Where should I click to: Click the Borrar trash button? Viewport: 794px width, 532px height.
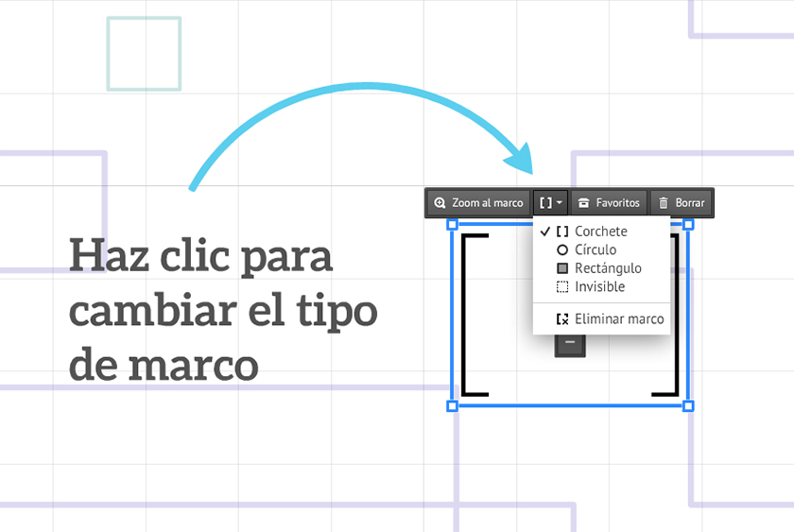pos(682,203)
